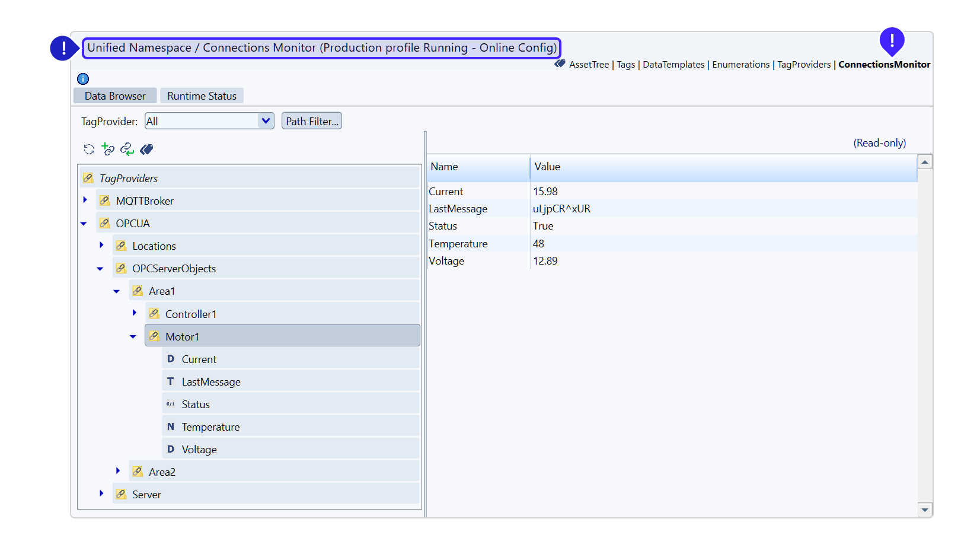Screen dimensions: 980x541
Task: Click the tag icon left of AssetTree
Action: (560, 64)
